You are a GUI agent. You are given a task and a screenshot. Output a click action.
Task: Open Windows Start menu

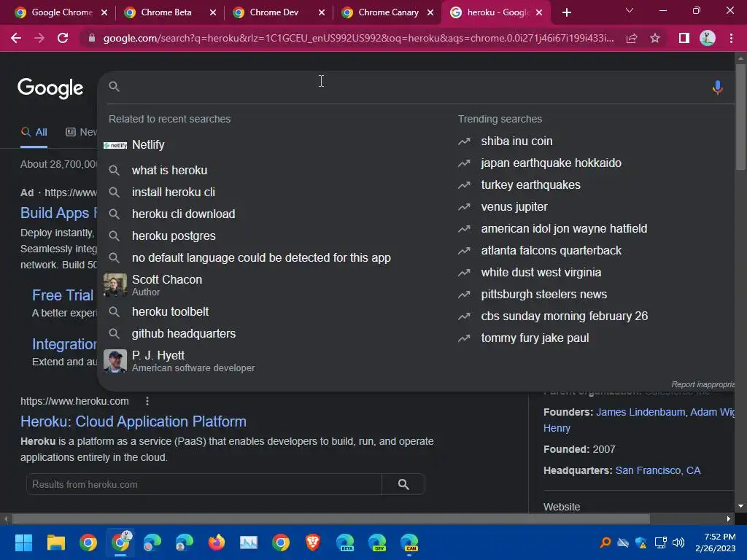click(23, 542)
